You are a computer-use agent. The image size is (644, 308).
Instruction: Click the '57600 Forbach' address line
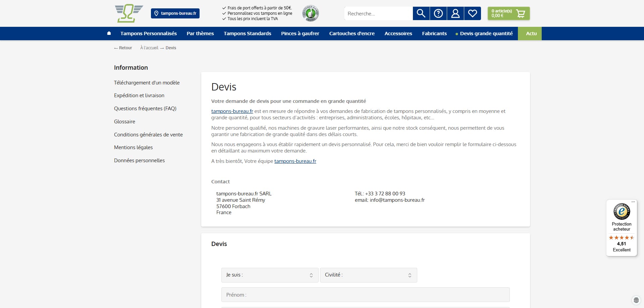tap(233, 206)
